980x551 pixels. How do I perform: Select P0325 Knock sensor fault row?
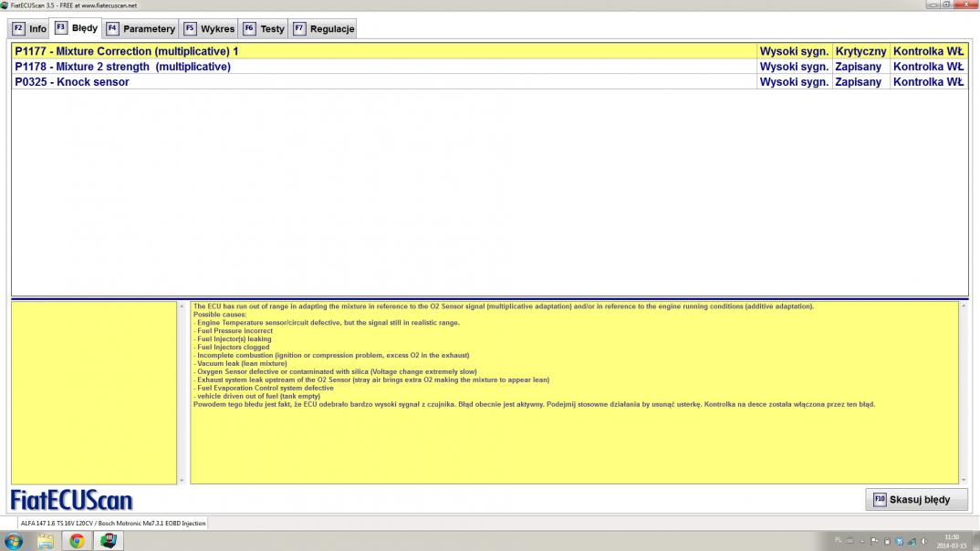489,82
